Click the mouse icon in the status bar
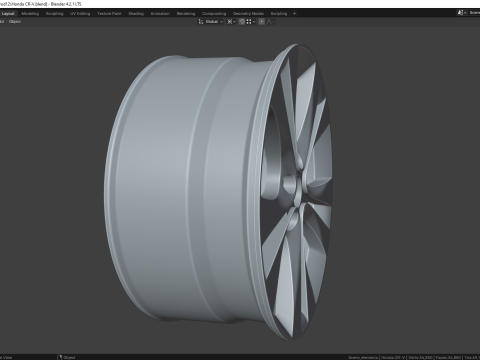 60,357
